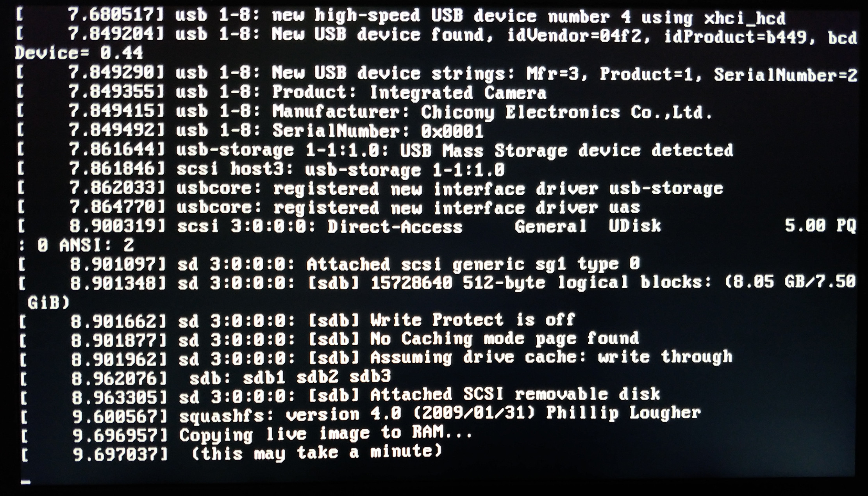Click 'registered new interface driver usb-storage' line
Screen dimensions: 868x496
pos(370,189)
